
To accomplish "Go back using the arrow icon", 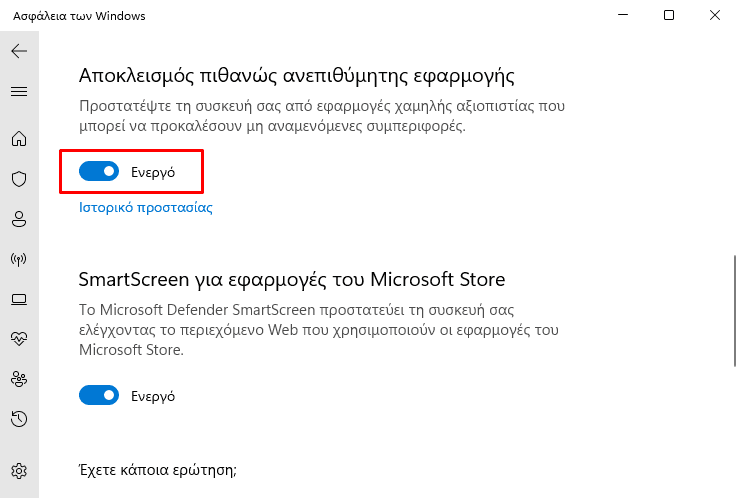I will click(x=19, y=51).
